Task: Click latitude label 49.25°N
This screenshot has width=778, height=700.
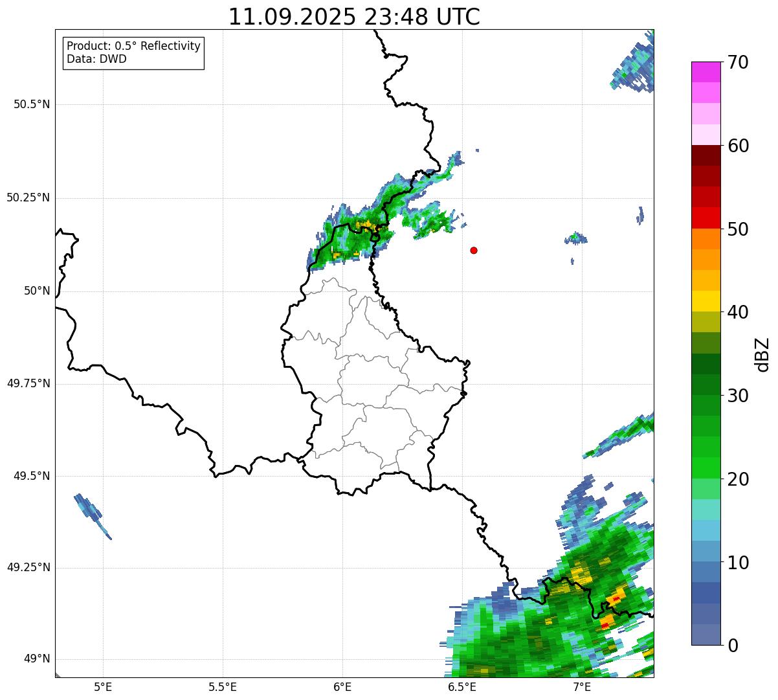Action: [28, 567]
